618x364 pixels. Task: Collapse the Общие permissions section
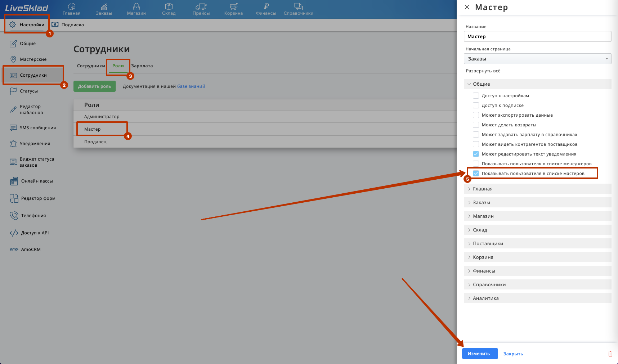(x=537, y=84)
